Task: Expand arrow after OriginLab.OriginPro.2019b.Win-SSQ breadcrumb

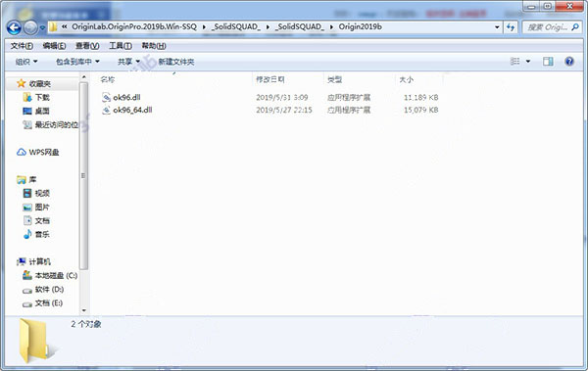Action: tap(204, 27)
